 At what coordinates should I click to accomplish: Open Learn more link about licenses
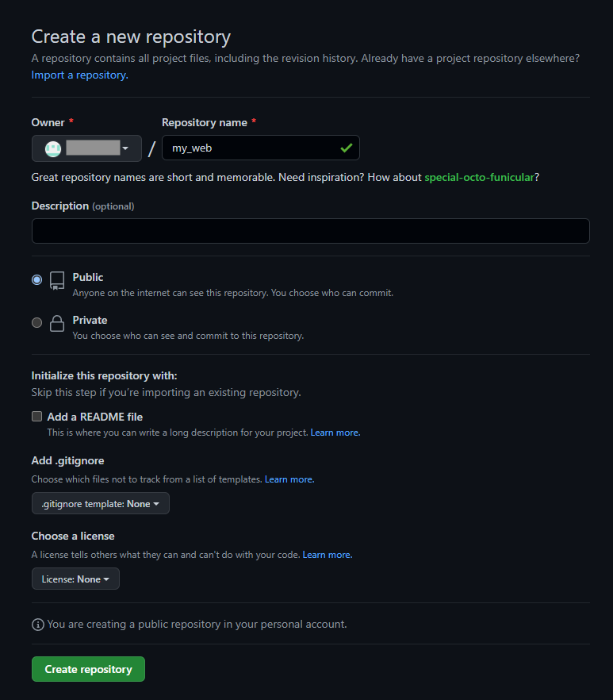[328, 555]
